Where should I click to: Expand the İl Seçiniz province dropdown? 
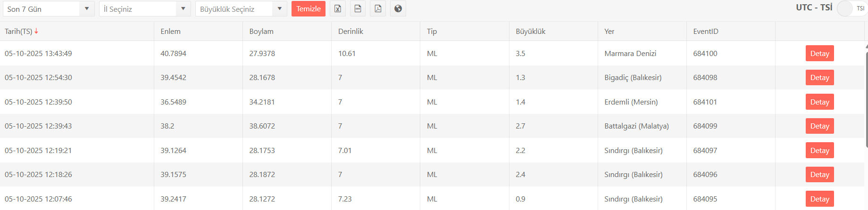[x=144, y=9]
